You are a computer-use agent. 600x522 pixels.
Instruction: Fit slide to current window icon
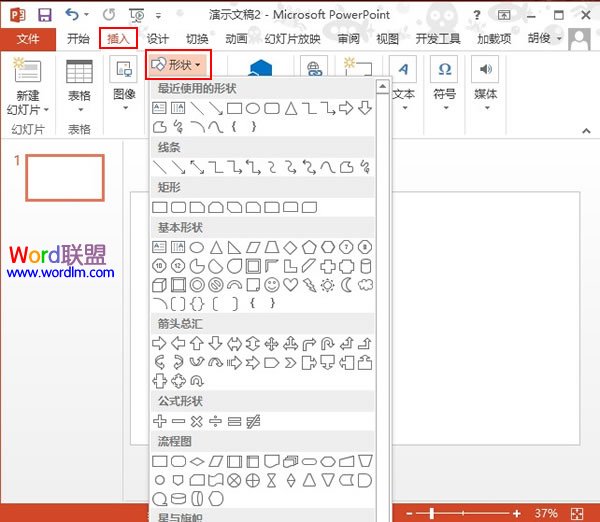point(577,514)
